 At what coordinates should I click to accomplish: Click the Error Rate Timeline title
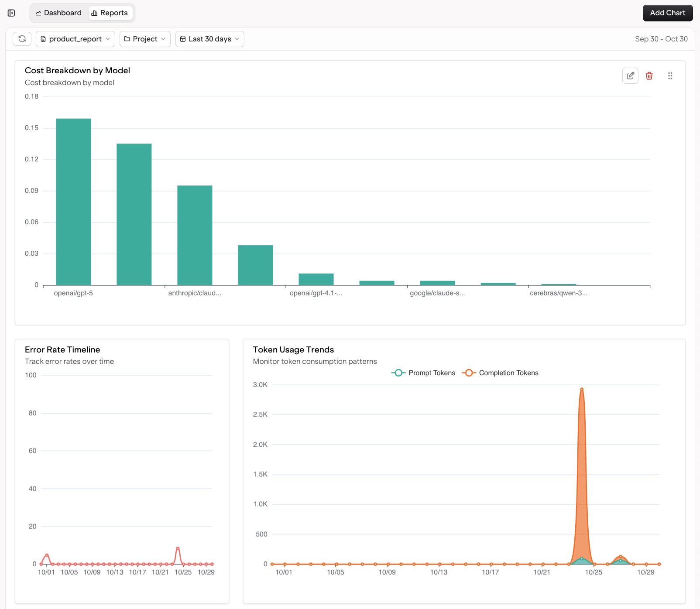[62, 350]
